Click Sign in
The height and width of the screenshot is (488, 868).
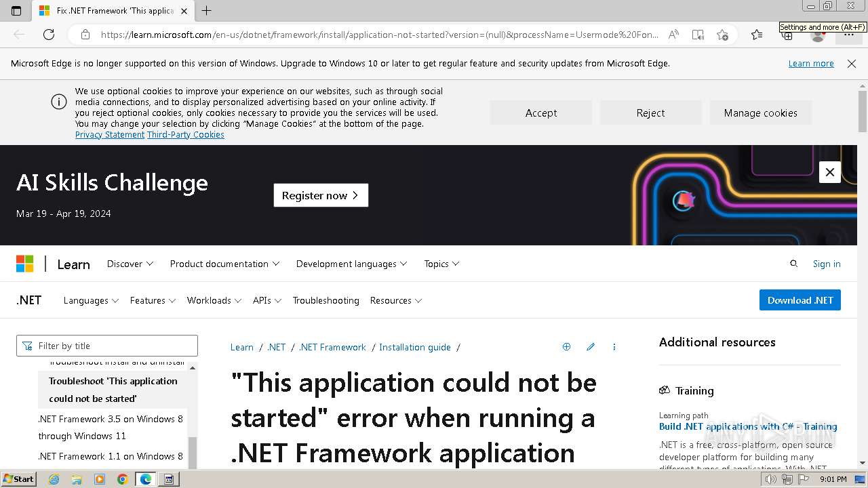coord(827,264)
